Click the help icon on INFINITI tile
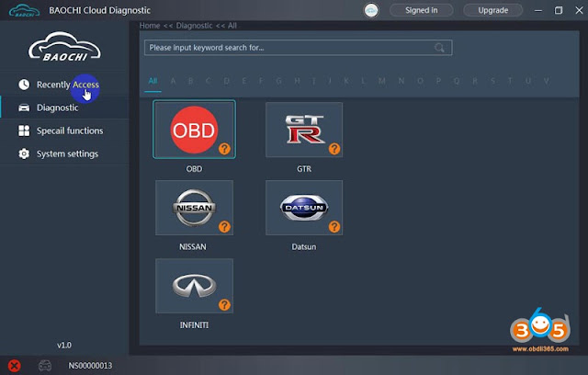The height and width of the screenshot is (375, 588). tap(224, 305)
